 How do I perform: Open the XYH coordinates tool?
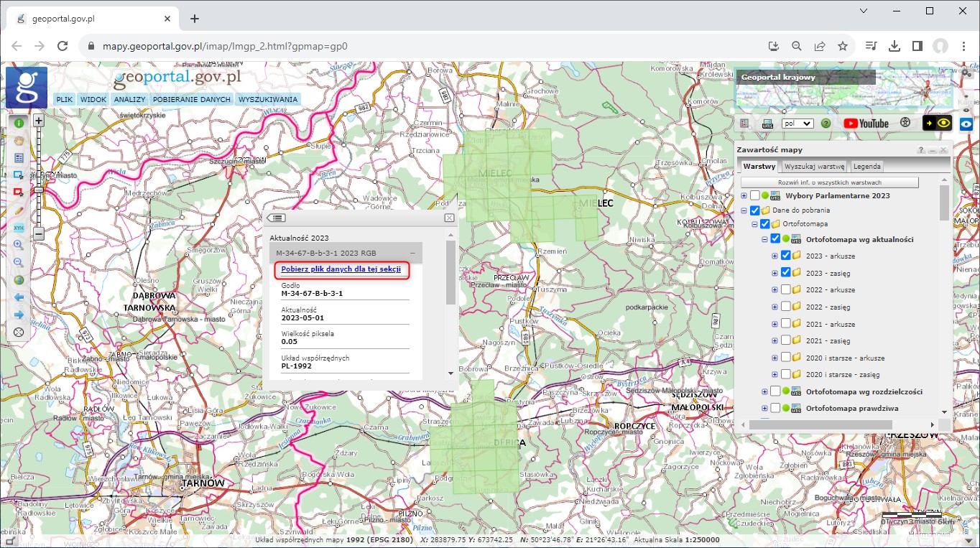coord(19,227)
